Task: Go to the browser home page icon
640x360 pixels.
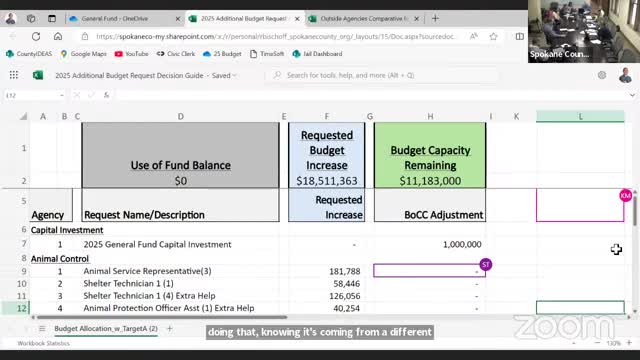Action: tap(58, 36)
